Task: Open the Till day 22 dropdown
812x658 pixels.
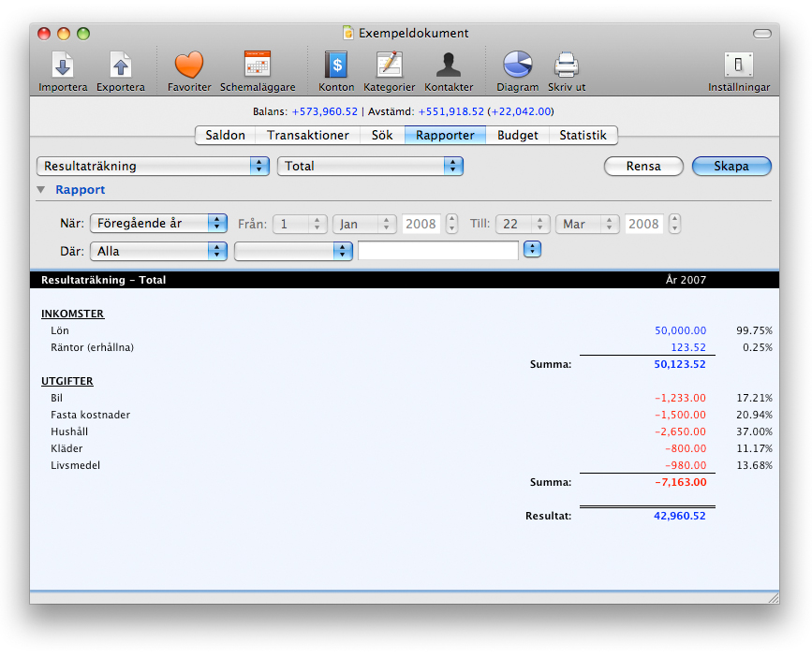Action: click(523, 224)
